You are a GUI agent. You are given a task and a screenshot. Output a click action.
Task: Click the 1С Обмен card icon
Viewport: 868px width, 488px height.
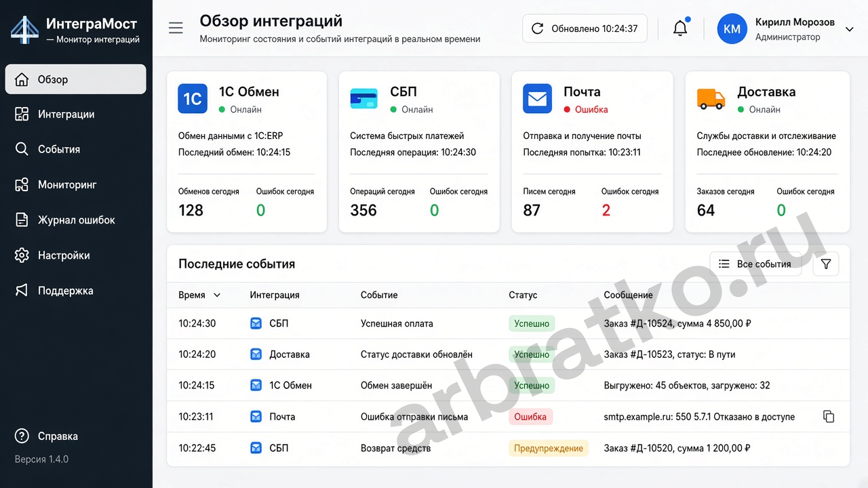tap(193, 98)
